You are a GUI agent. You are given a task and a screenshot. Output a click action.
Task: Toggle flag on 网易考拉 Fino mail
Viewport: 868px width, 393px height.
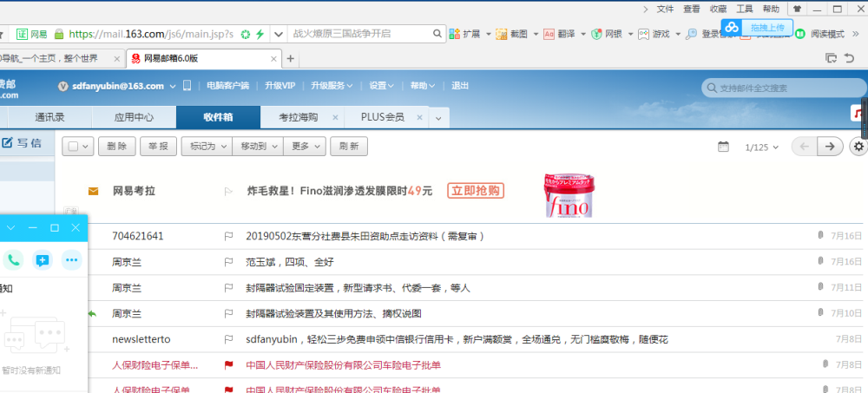228,192
